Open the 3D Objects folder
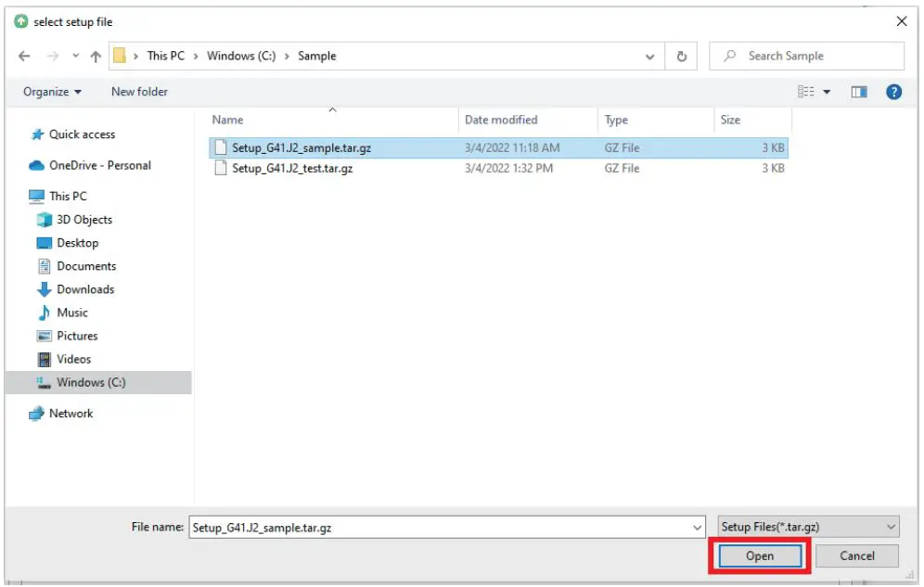This screenshot has height=587, width=924. point(84,220)
